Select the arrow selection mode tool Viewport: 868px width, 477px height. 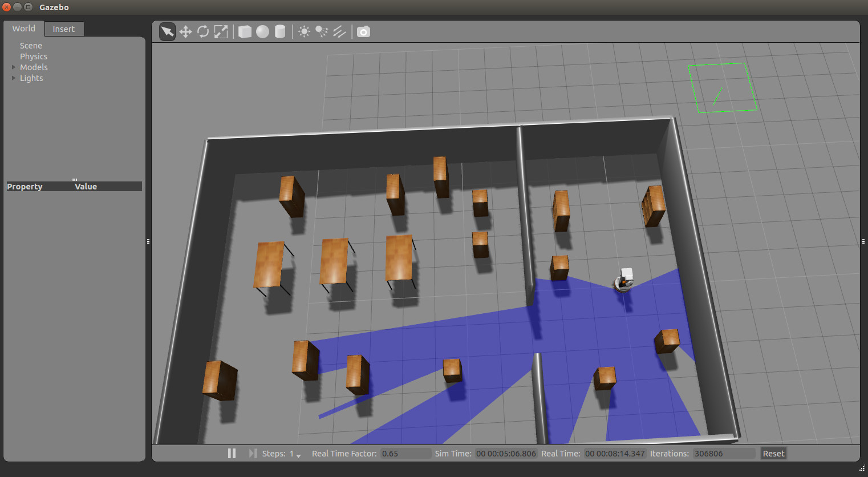167,31
